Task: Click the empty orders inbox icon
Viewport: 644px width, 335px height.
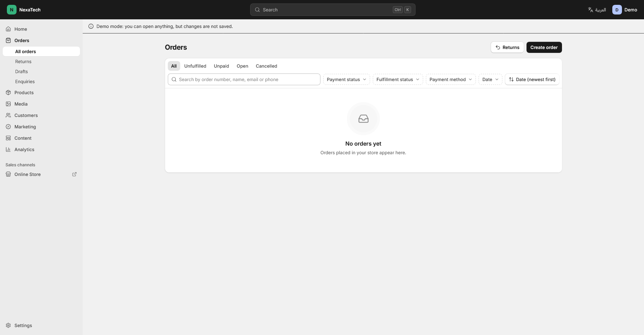Action: pos(363,119)
